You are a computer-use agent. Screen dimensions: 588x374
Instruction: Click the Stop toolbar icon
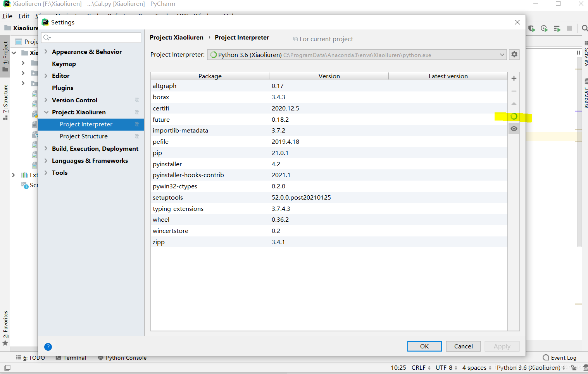[x=569, y=28]
